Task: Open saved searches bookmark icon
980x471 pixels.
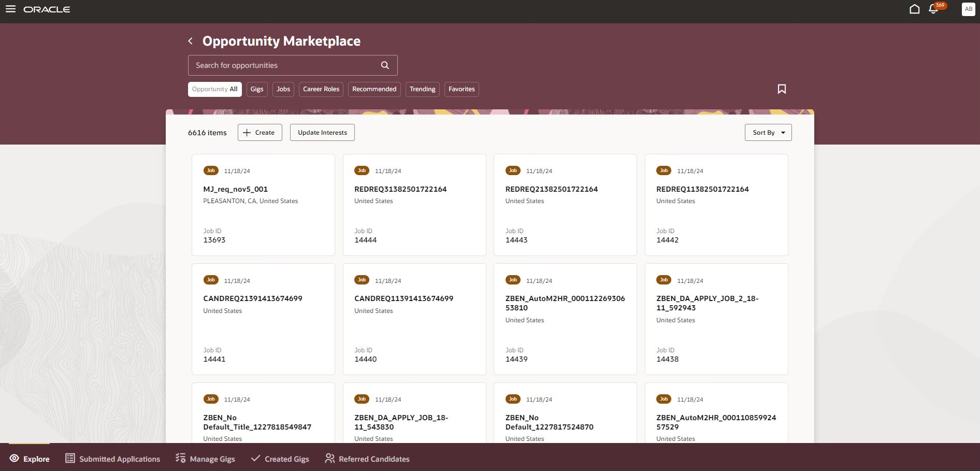Action: tap(782, 89)
